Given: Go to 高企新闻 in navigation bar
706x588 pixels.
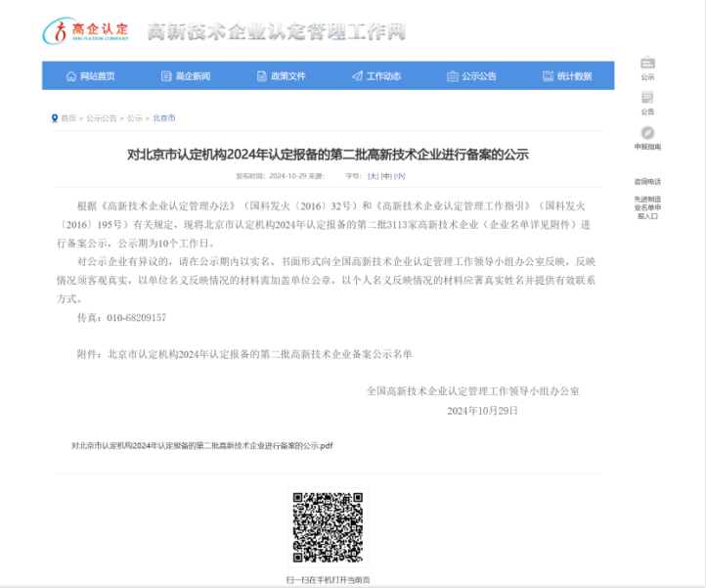Looking at the screenshot, I should coord(186,76).
